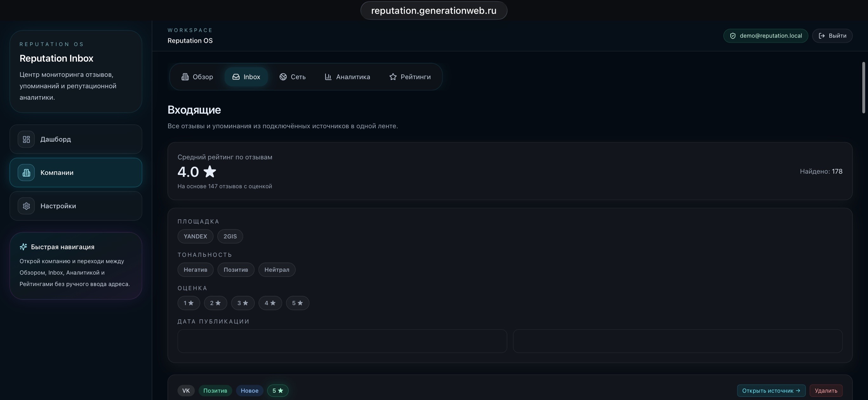Screen dimensions: 868x400
Task: Click Открыть источник on the VK review
Action: [771, 390]
